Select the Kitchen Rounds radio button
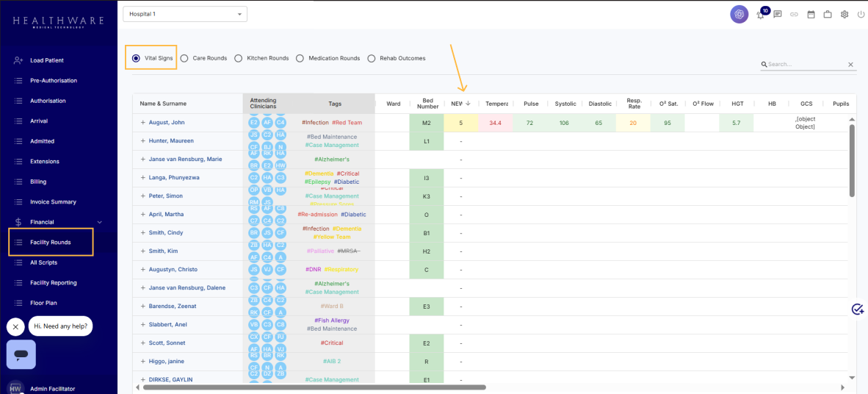 pyautogui.click(x=239, y=58)
